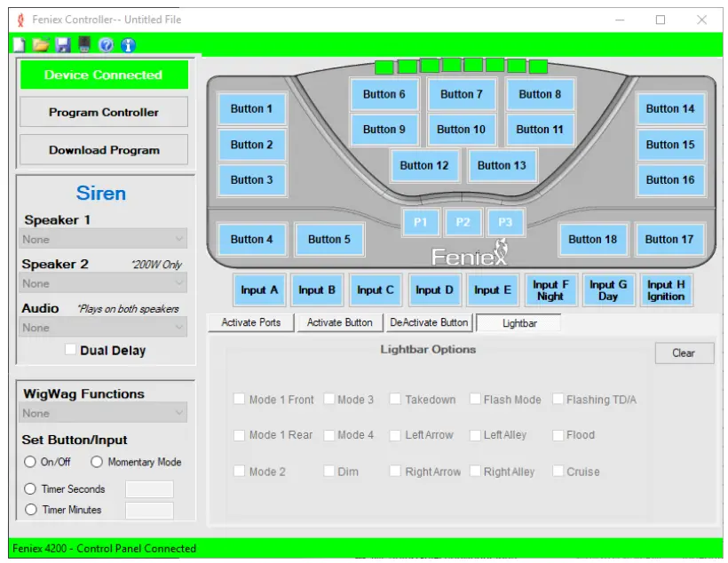The image size is (728, 563).
Task: Select Button 10 on the controller
Action: pyautogui.click(x=461, y=130)
